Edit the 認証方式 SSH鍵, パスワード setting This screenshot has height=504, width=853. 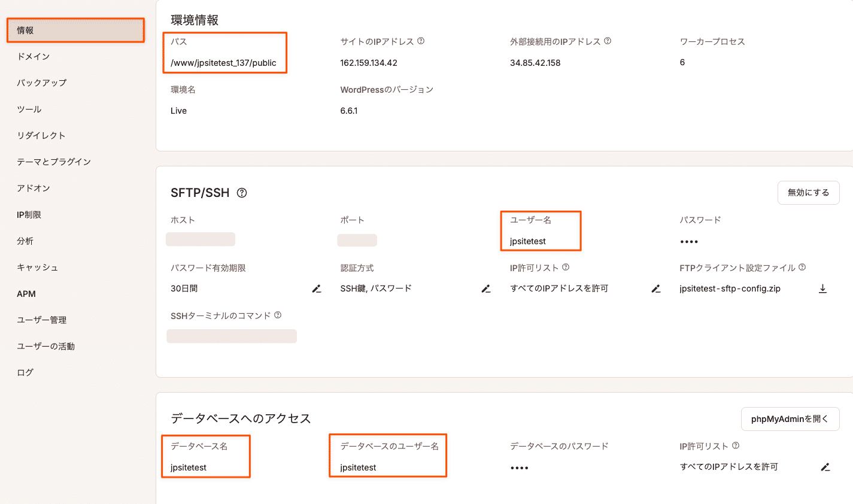tap(486, 289)
